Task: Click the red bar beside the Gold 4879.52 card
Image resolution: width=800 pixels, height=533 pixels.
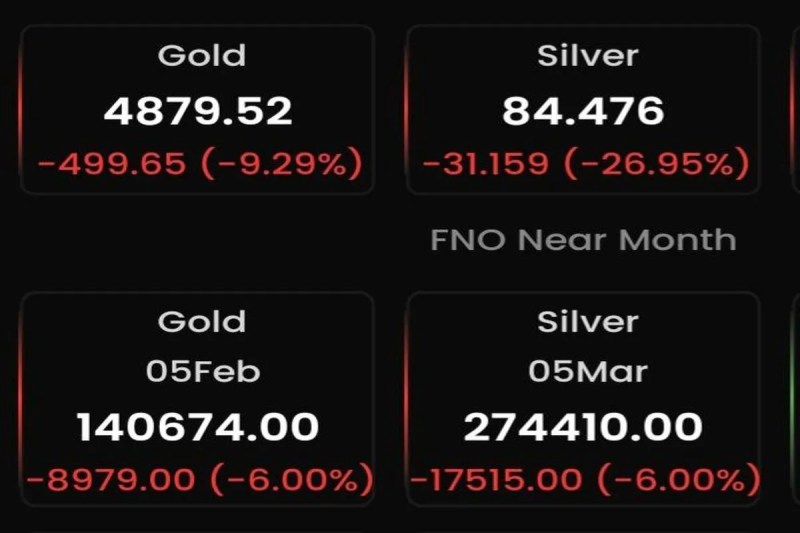Action: coord(21,110)
